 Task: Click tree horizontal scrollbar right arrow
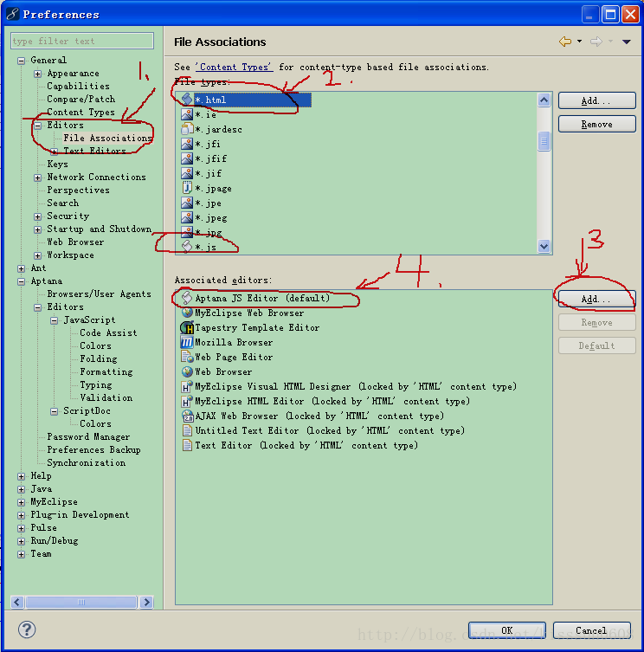click(x=146, y=602)
